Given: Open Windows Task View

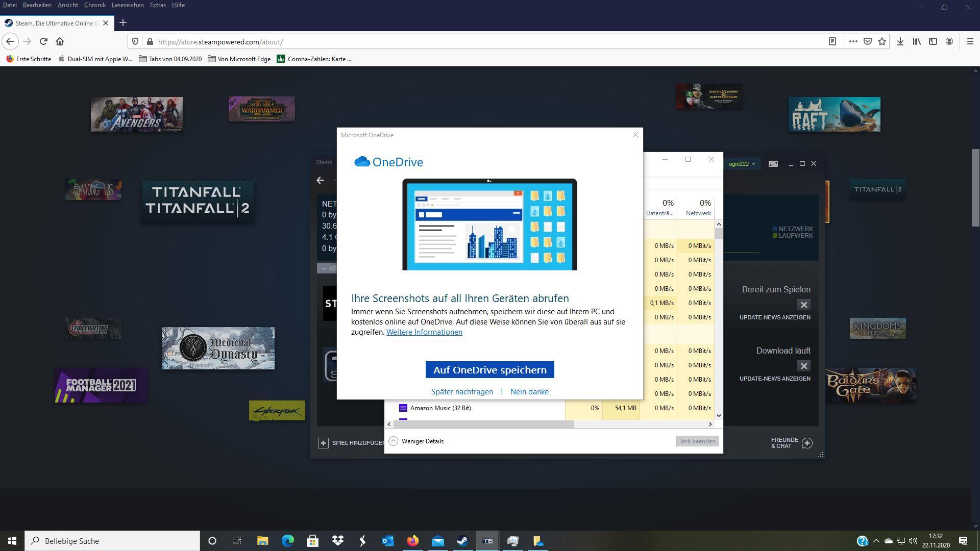Looking at the screenshot, I should [x=237, y=541].
